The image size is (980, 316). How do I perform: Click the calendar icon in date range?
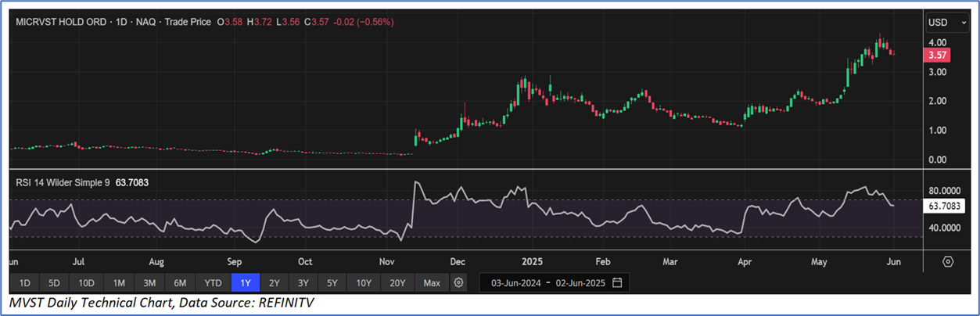coord(617,282)
